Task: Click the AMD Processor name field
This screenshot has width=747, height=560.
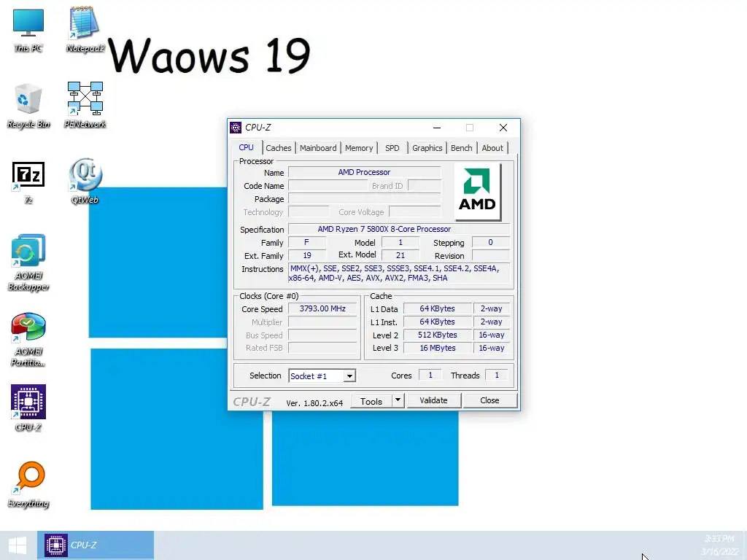Action: pos(365,172)
